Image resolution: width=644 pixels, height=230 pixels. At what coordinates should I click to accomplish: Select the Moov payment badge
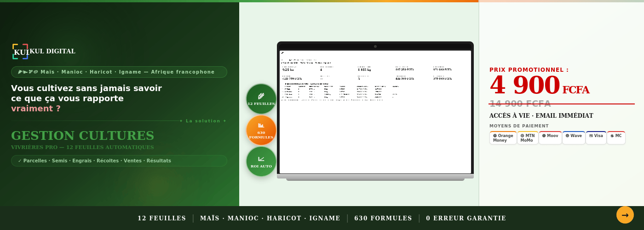click(x=550, y=138)
